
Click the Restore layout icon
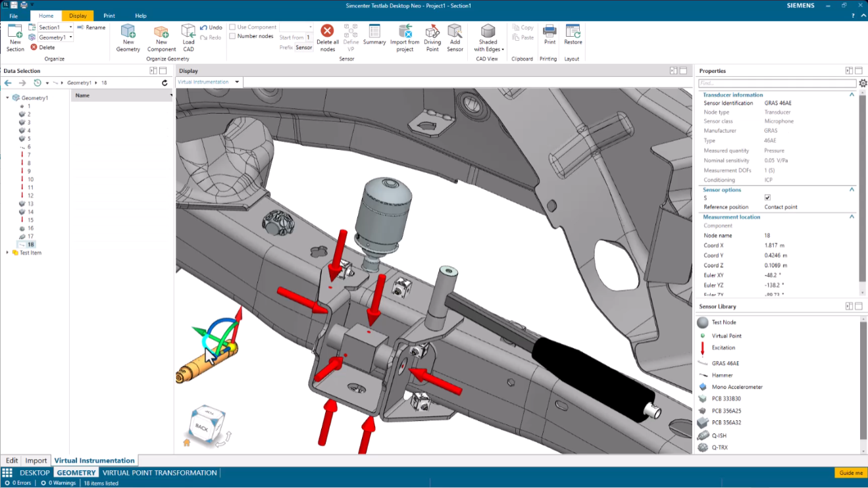point(573,31)
